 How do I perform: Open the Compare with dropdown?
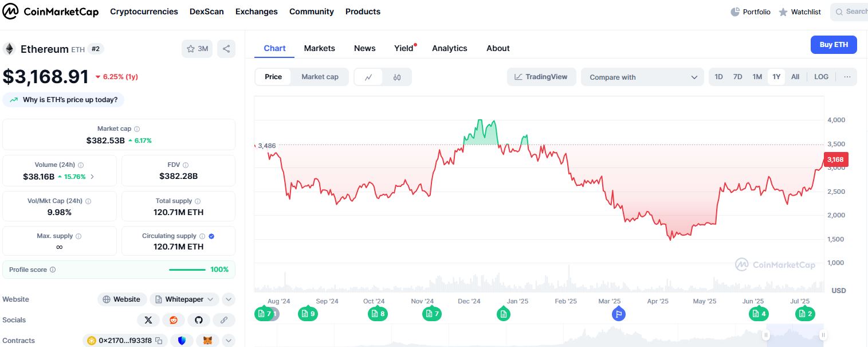click(x=643, y=77)
